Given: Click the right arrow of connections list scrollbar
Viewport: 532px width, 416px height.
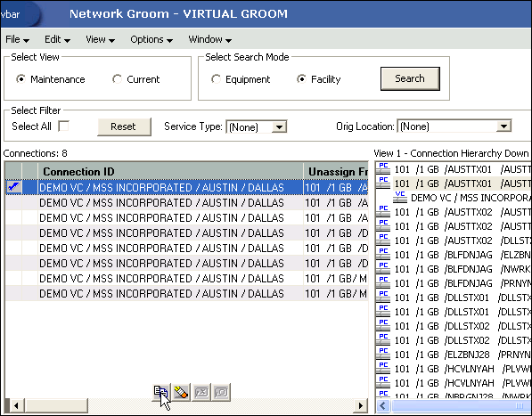Looking at the screenshot, I should 360,405.
